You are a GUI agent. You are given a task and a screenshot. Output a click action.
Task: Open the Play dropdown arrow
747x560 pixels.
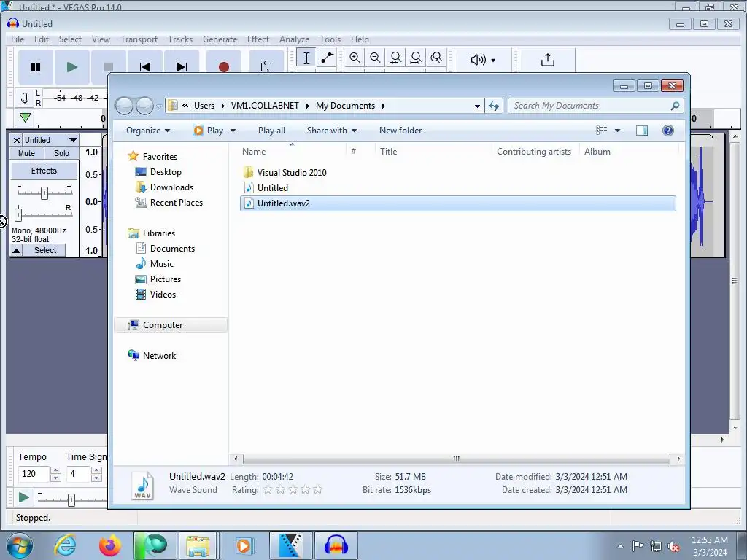point(233,131)
